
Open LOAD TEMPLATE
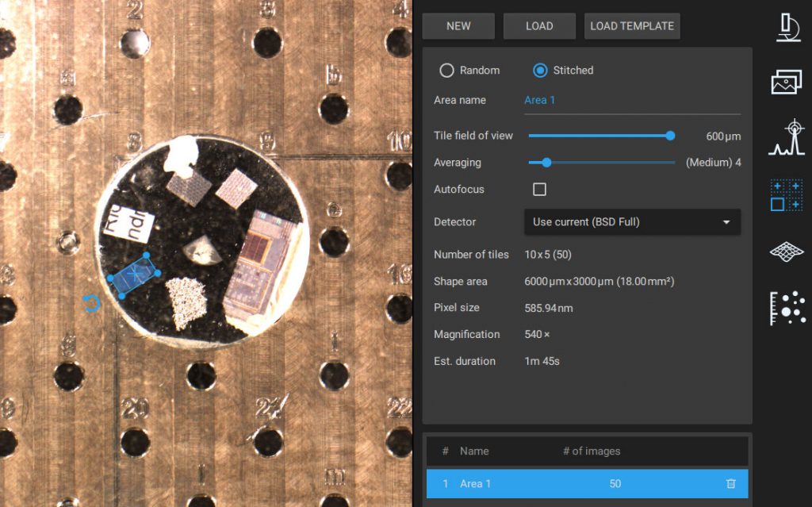pyautogui.click(x=632, y=25)
